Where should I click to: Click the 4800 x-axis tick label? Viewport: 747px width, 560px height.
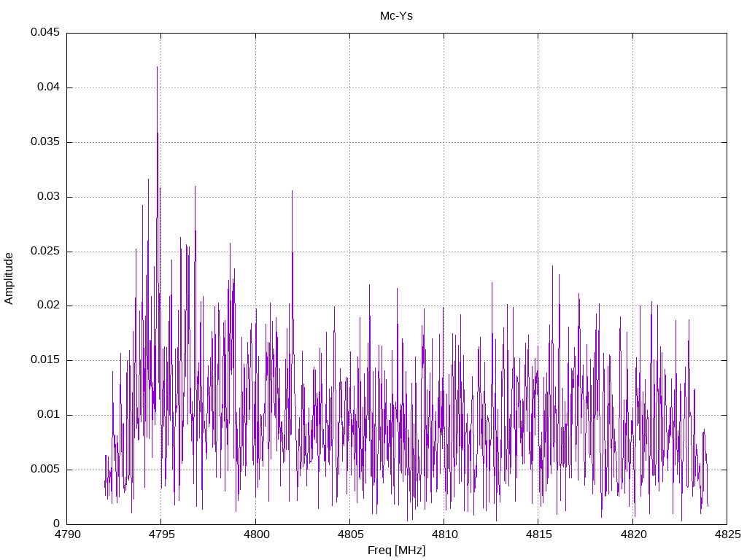pos(255,535)
